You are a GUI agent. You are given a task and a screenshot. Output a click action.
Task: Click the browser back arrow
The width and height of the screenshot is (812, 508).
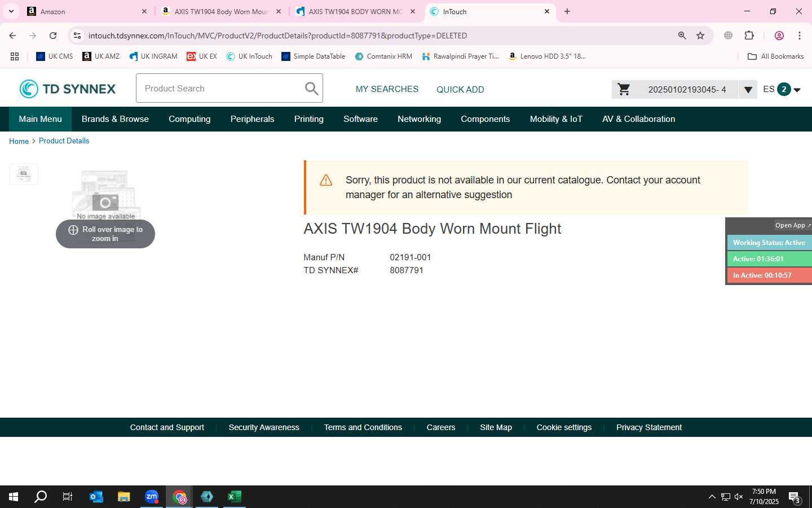coord(12,36)
